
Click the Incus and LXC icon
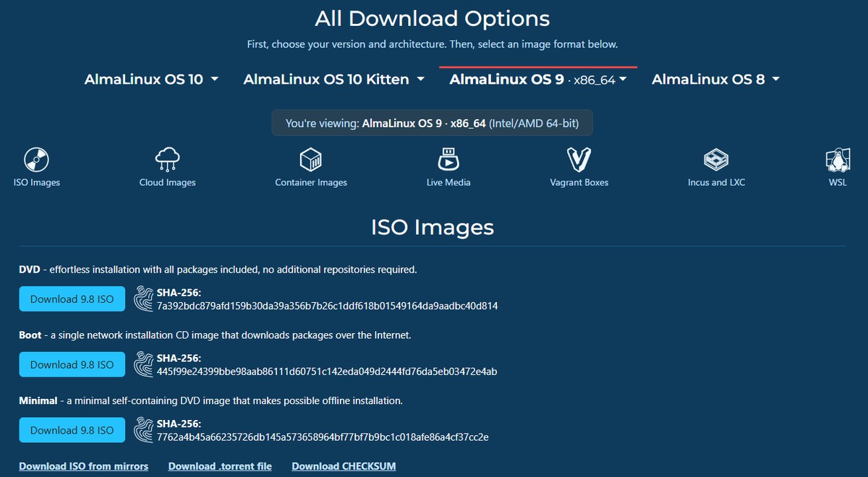(x=716, y=159)
